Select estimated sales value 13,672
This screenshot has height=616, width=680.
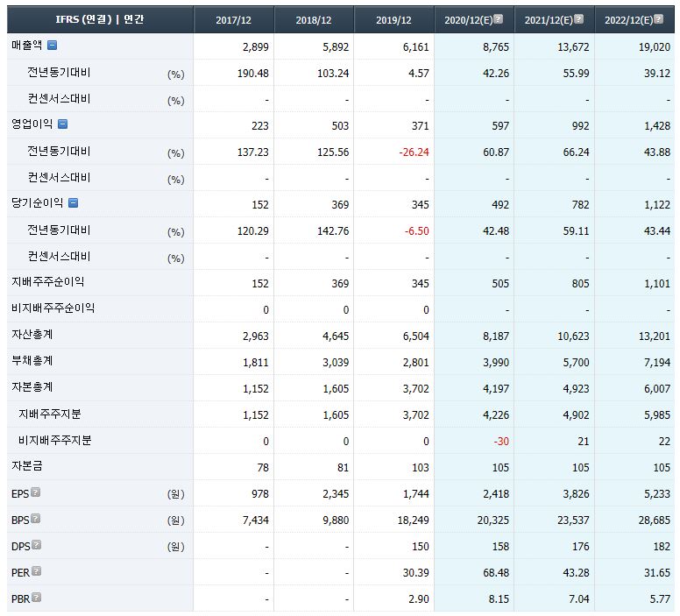pos(573,46)
